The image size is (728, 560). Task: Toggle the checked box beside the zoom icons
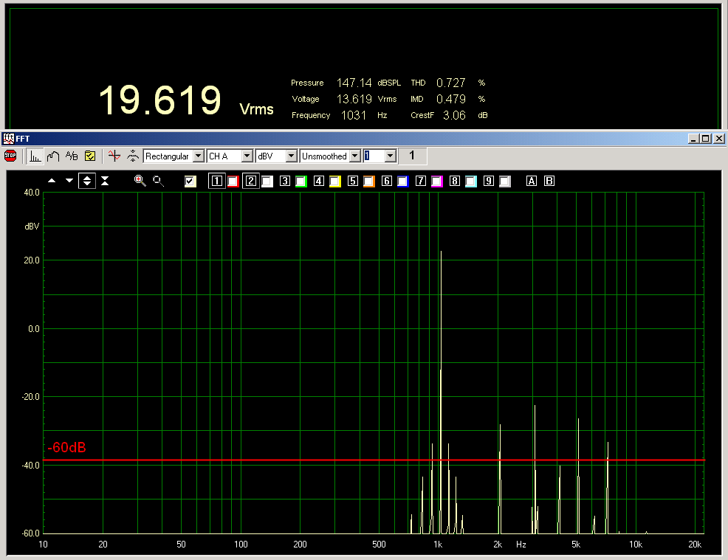click(x=190, y=182)
